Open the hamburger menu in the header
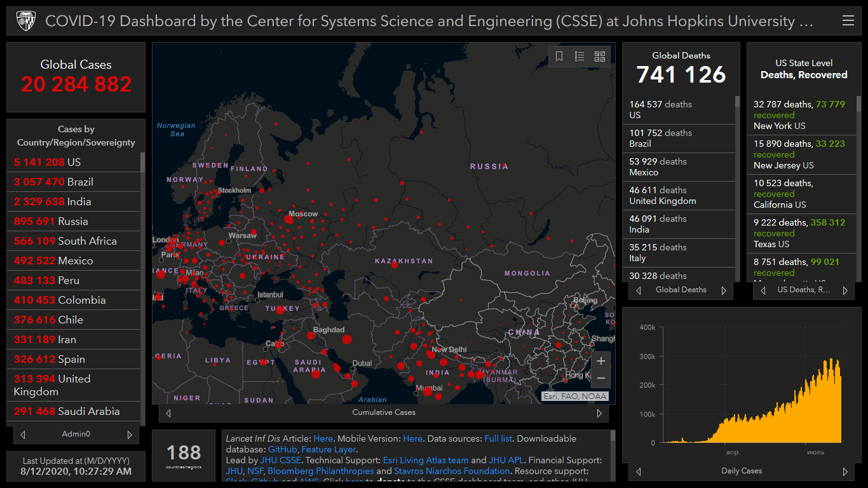 pyautogui.click(x=848, y=21)
